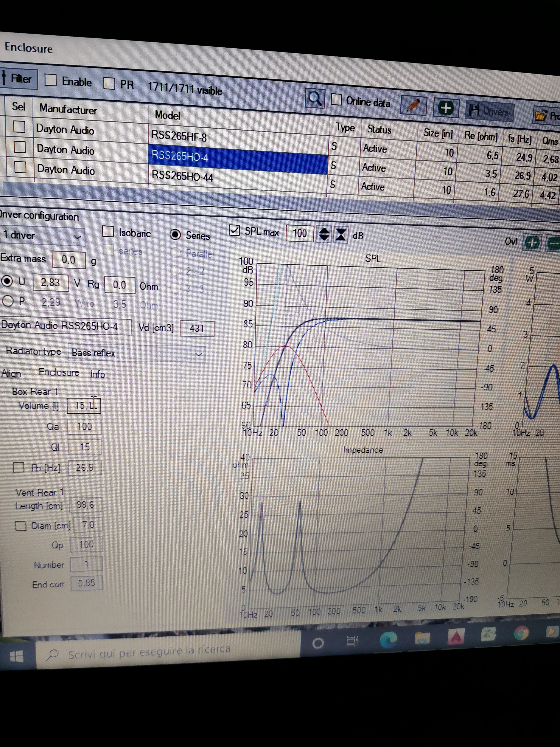Open Google Chrome from the taskbar
This screenshot has height=747, width=560.
pos(521,633)
